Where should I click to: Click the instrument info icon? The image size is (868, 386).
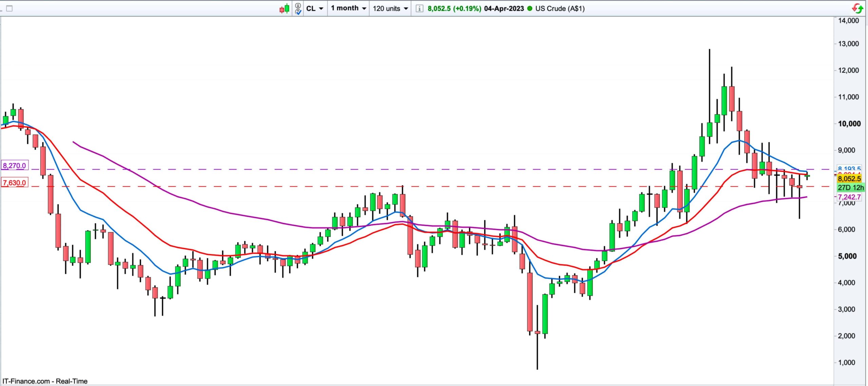point(419,8)
